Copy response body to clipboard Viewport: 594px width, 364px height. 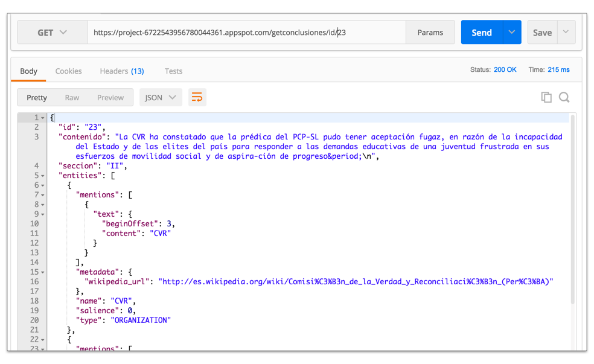tap(546, 97)
